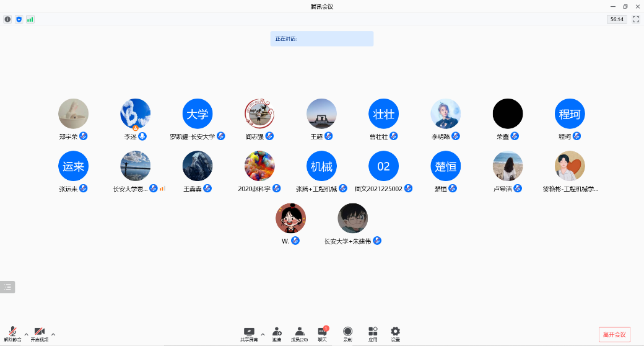The image size is (644, 346).
Task: Turn on the camera video
Action: 40,333
